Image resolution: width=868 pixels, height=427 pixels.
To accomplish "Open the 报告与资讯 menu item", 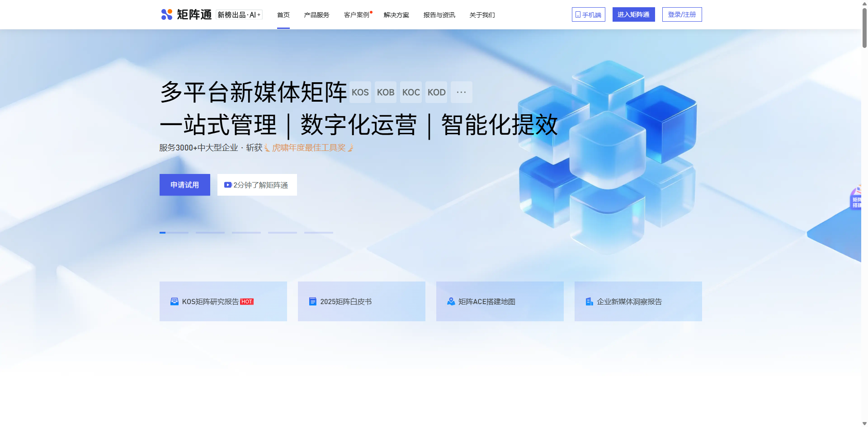I will [439, 14].
